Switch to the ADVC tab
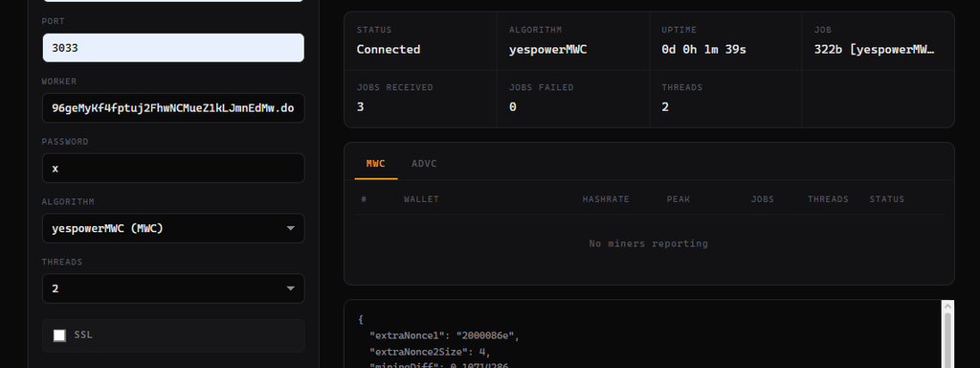980x368 pixels. [x=424, y=164]
